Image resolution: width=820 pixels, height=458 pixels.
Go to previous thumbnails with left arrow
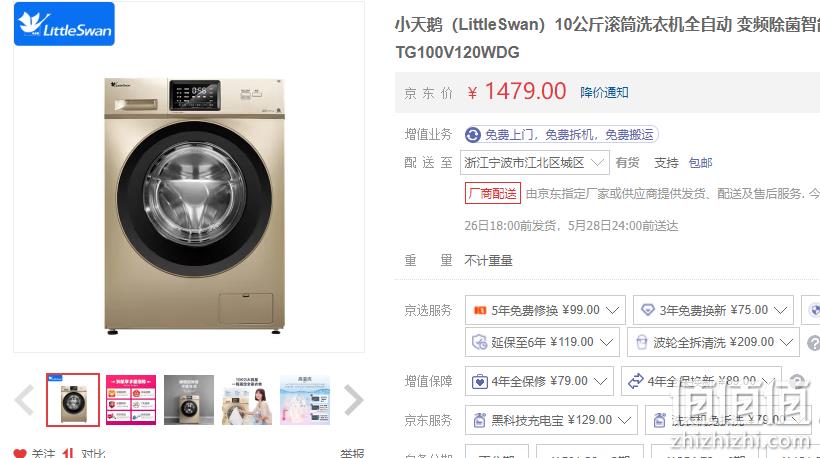coord(25,400)
